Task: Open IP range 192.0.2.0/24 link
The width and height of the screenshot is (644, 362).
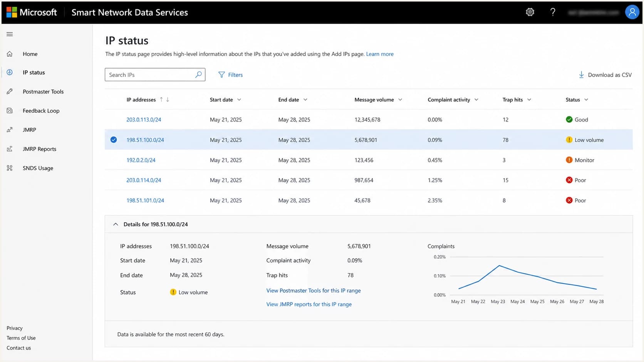Action: pos(141,160)
